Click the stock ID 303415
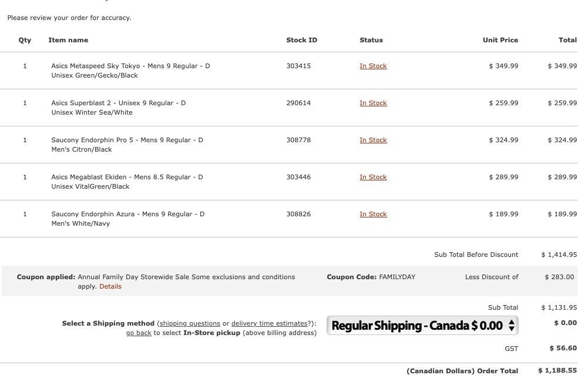This screenshot has width=588, height=385. click(298, 66)
